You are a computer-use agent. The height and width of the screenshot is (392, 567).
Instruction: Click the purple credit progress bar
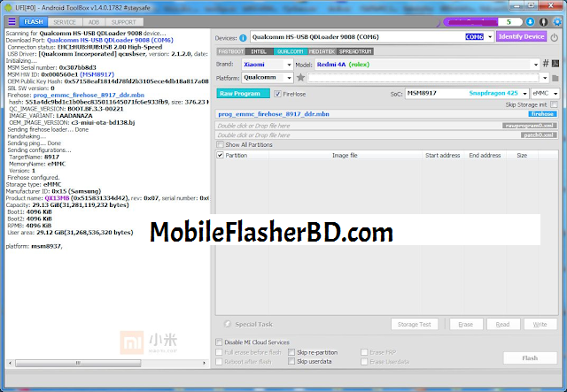[470, 22]
